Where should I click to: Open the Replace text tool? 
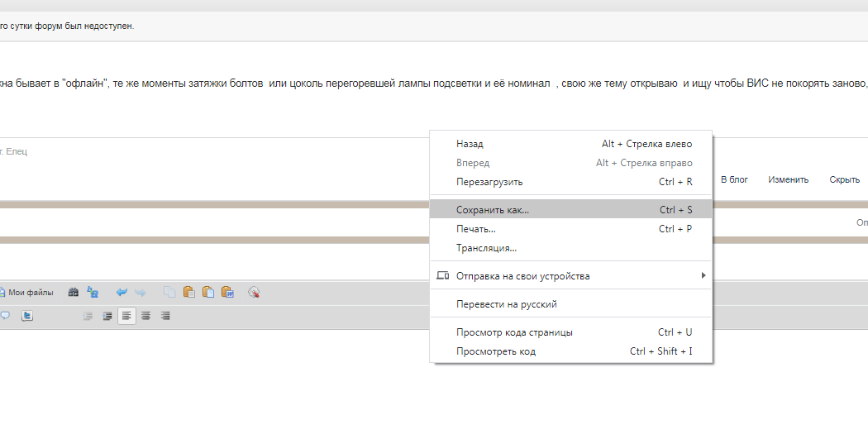tap(93, 293)
